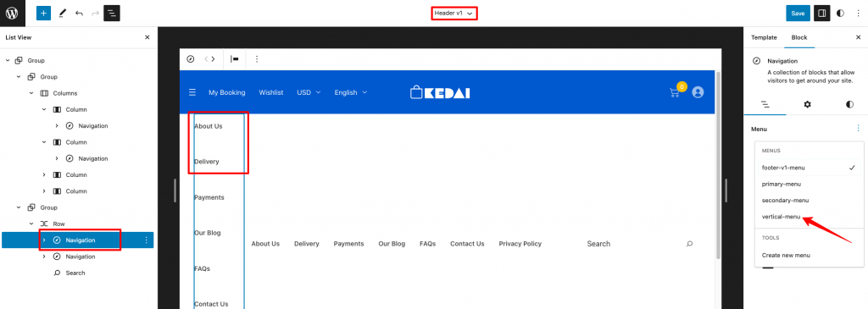Close the List View panel
Image resolution: width=868 pixels, height=309 pixels.
point(147,37)
